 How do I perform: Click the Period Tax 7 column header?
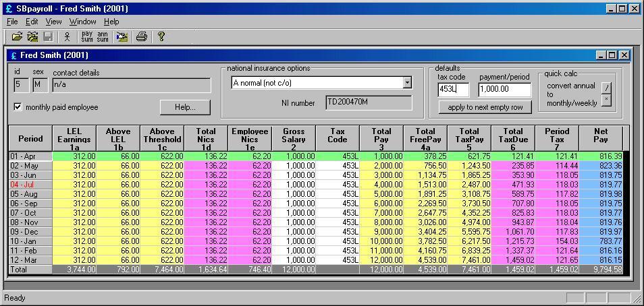click(x=557, y=139)
